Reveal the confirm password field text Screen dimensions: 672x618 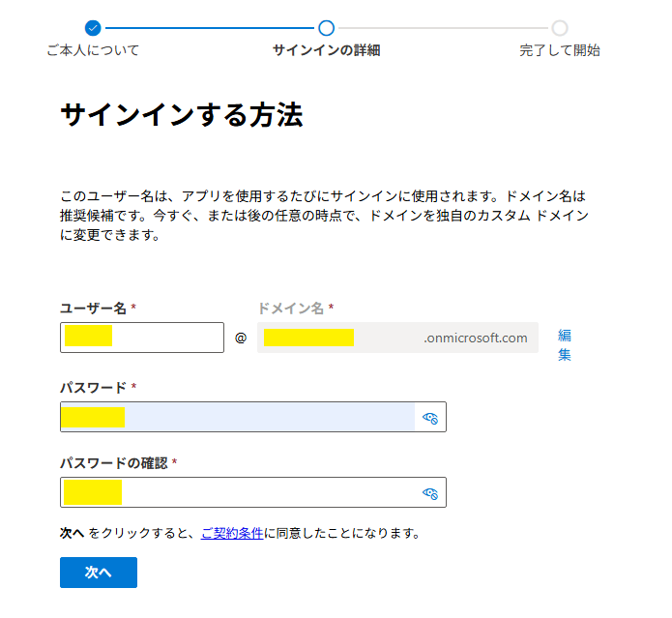pos(430,493)
